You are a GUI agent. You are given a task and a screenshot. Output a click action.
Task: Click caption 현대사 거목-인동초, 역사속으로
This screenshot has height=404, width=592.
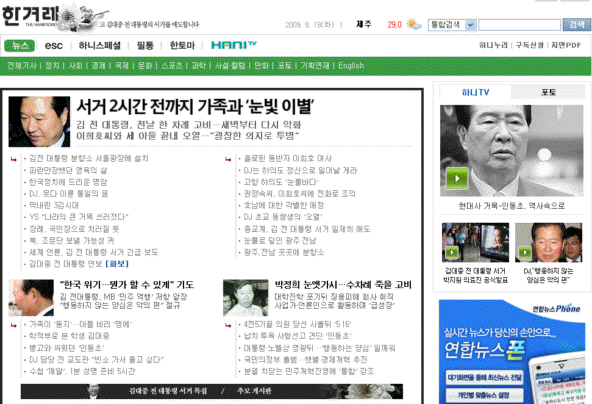point(512,206)
